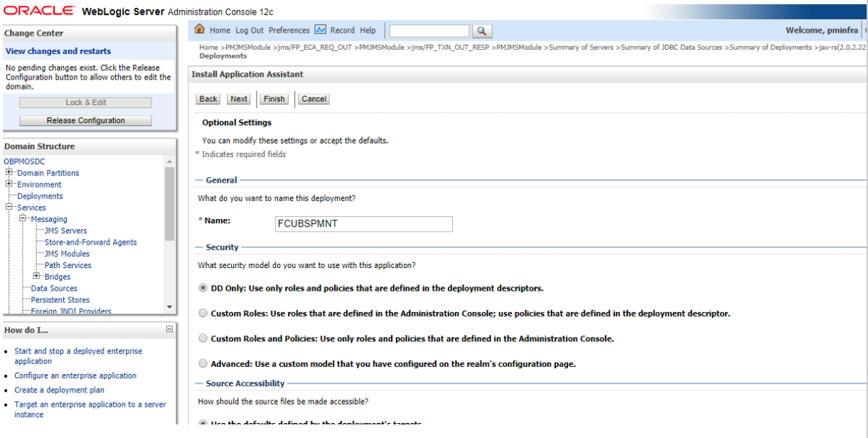Select Custom Roles and Policies option
Image resolution: width=868 pixels, height=438 pixels.
point(201,338)
